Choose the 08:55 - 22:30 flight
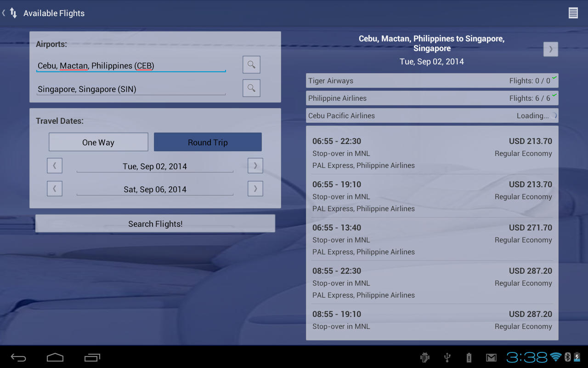The width and height of the screenshot is (588, 368). [x=432, y=283]
